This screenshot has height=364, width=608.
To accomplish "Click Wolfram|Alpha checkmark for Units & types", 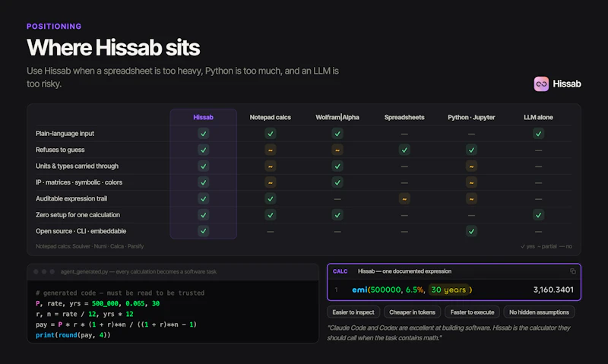I will (x=337, y=166).
